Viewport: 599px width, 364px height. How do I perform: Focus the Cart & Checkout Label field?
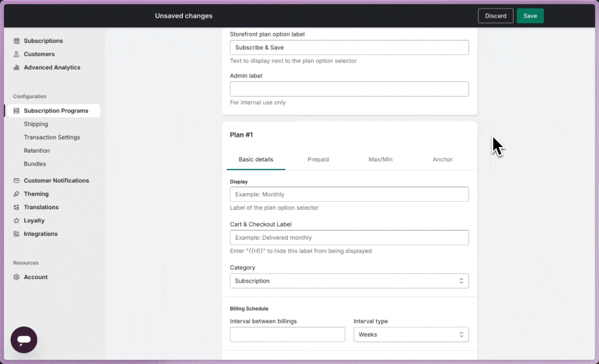point(349,237)
